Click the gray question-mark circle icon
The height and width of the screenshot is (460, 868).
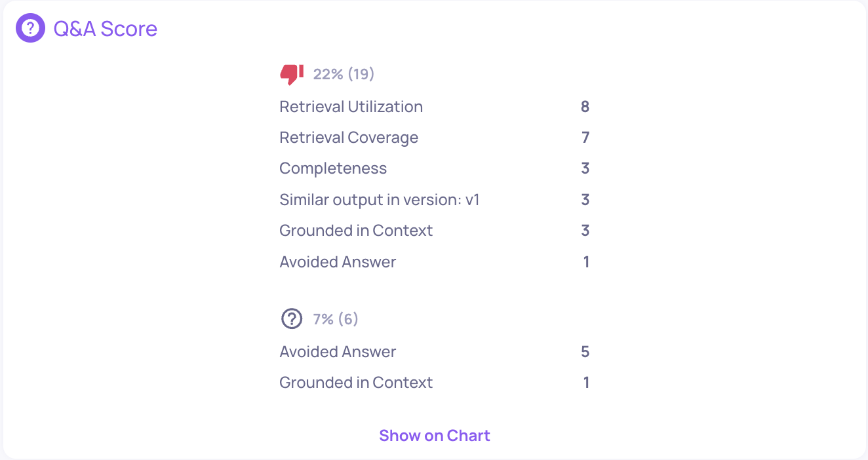(x=292, y=319)
